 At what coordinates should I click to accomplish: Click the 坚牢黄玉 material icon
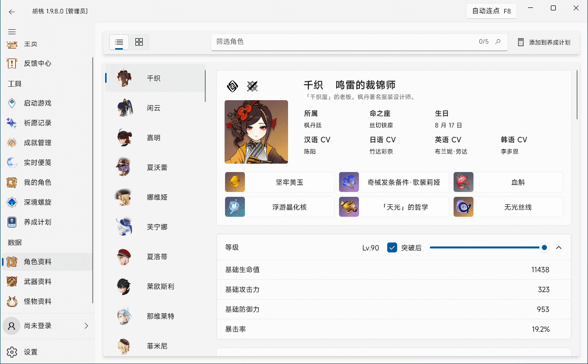click(x=235, y=182)
